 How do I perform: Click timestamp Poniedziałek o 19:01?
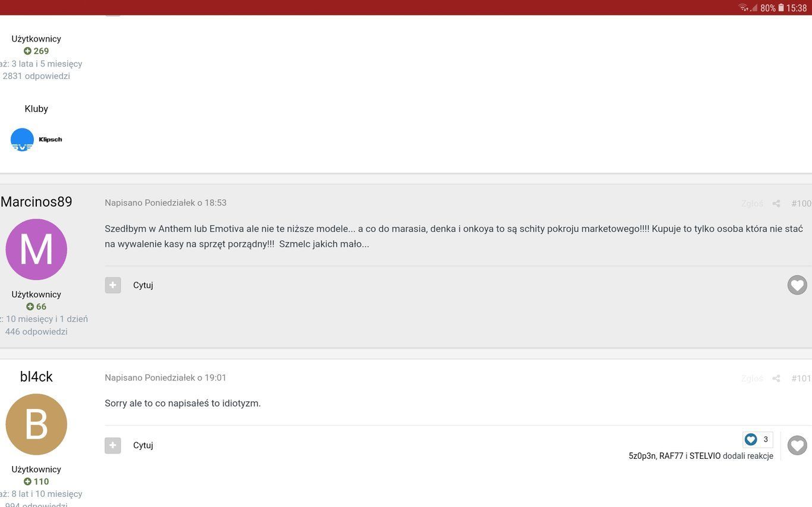pos(185,377)
